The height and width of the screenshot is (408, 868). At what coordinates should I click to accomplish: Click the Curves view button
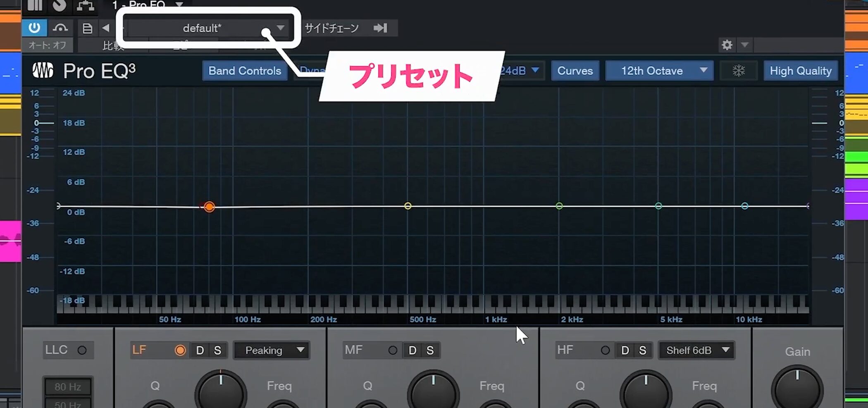(x=575, y=71)
